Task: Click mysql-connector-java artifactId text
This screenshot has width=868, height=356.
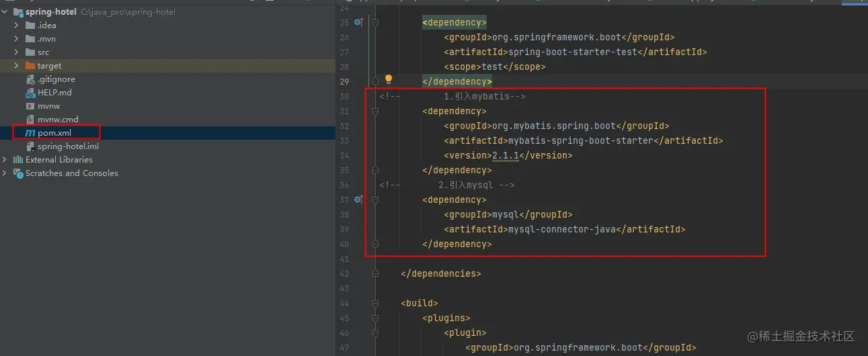Action: click(x=562, y=229)
